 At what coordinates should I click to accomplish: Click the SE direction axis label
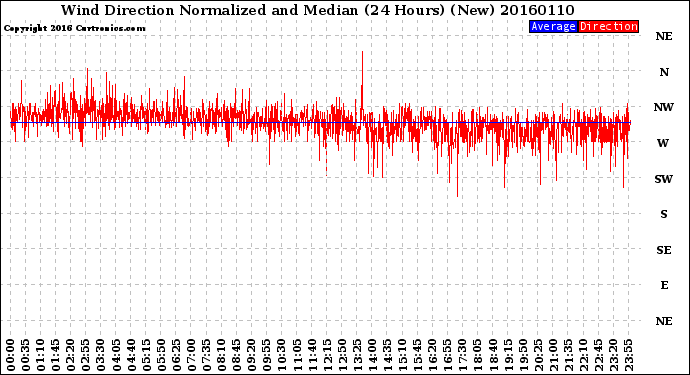tap(664, 250)
